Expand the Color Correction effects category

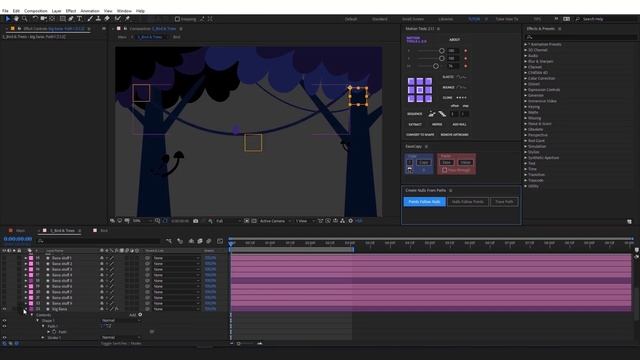coord(526,78)
